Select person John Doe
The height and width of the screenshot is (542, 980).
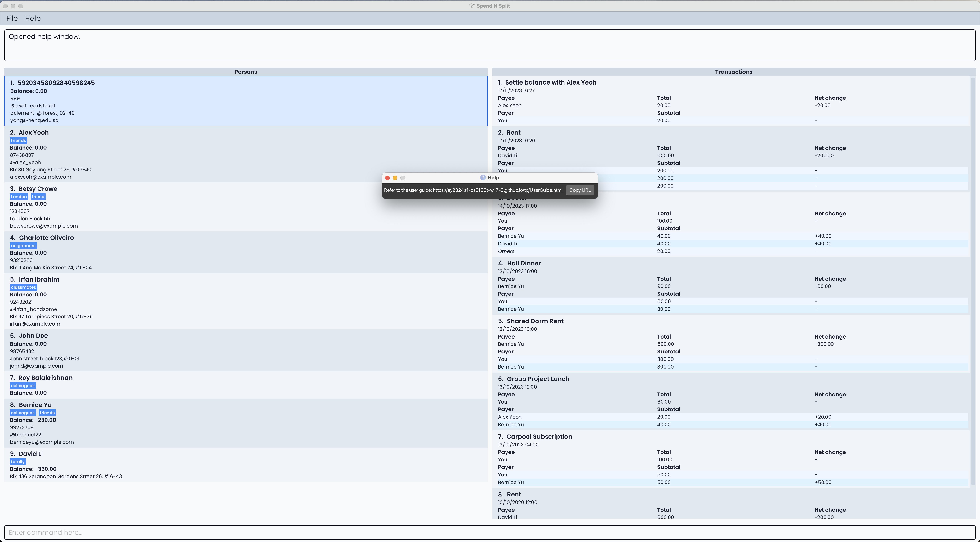pyautogui.click(x=246, y=350)
